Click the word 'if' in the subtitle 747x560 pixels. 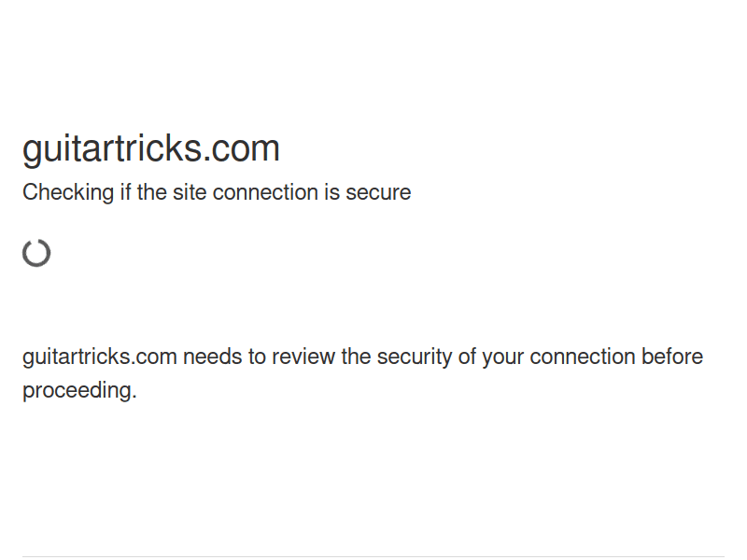(x=125, y=192)
